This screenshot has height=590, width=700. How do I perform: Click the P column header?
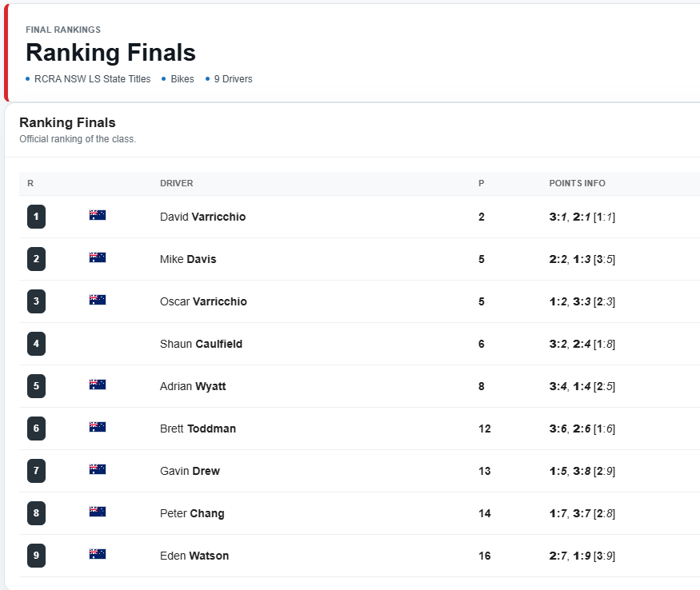[x=482, y=183]
